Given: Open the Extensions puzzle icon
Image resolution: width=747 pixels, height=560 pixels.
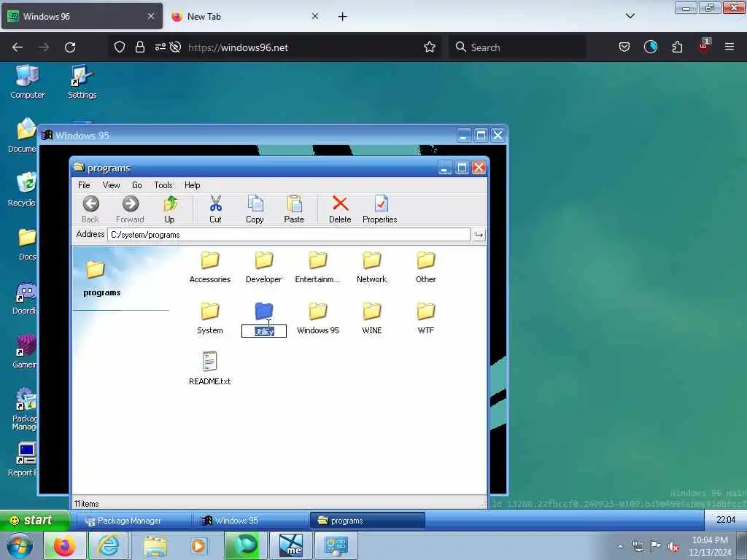Looking at the screenshot, I should (x=677, y=47).
